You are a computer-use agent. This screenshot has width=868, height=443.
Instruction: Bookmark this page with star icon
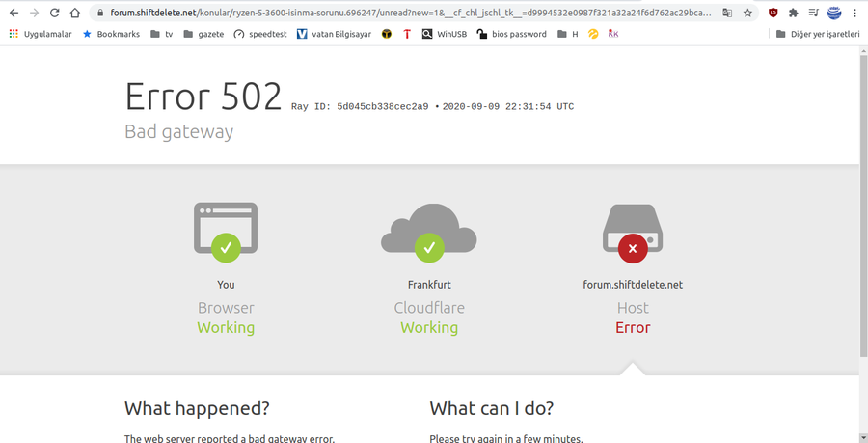[x=747, y=13]
